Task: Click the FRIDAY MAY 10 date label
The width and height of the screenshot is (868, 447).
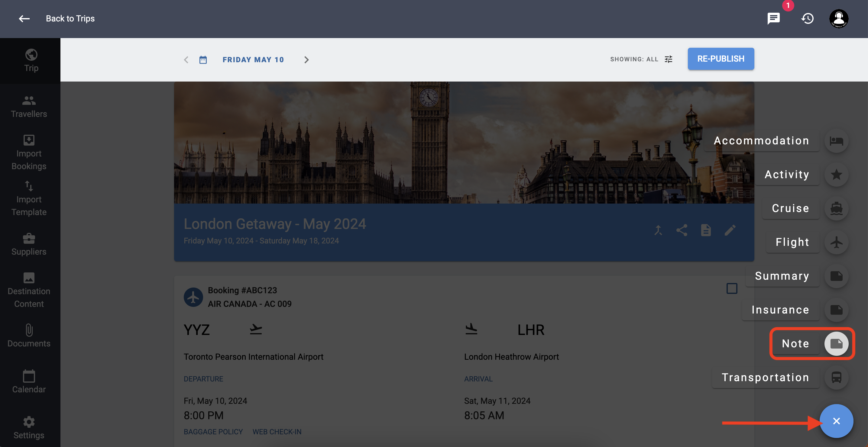Action: [x=253, y=59]
